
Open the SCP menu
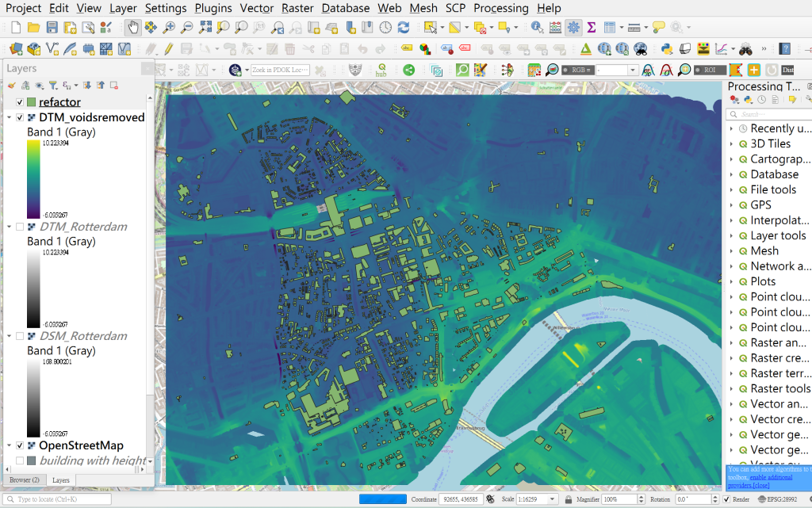[455, 8]
